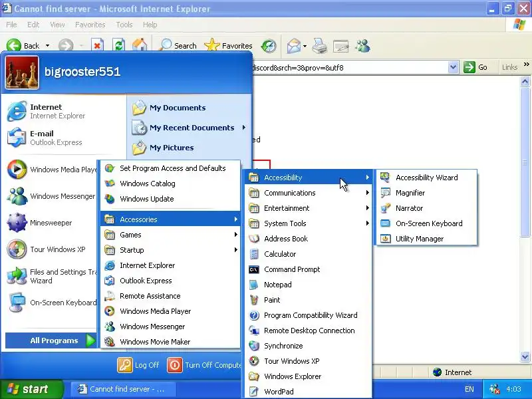Click Synchronize in Accessories menu
This screenshot has height=399, width=532.
coord(309,346)
